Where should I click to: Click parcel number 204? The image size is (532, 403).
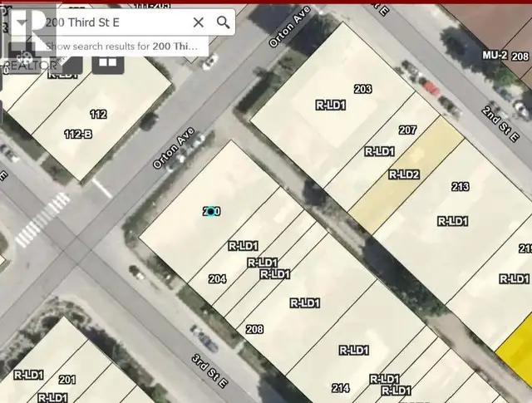pos(217,279)
